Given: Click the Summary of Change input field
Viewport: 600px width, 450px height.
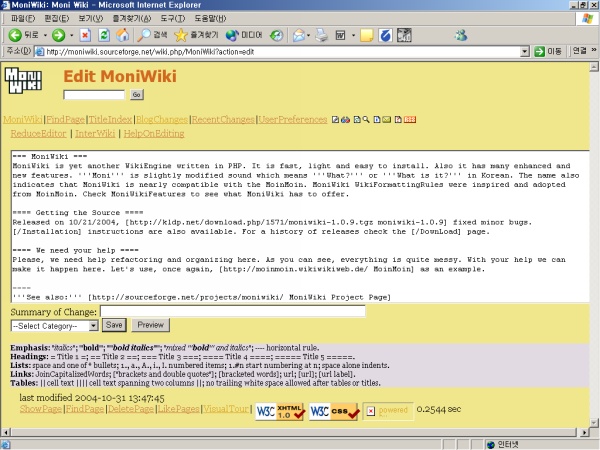Looking at the screenshot, I should (233, 311).
